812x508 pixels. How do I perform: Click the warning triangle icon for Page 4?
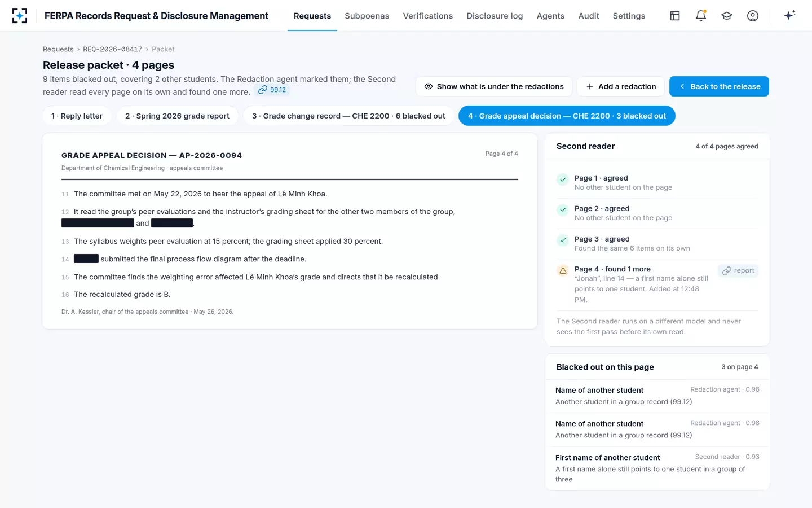pyautogui.click(x=563, y=270)
